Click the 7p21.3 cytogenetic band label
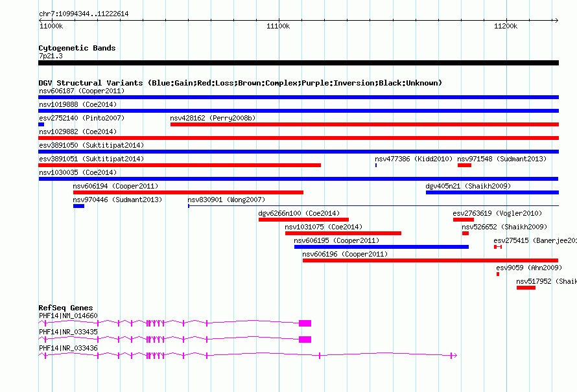Viewport: 577px width, 392px height. click(51, 56)
